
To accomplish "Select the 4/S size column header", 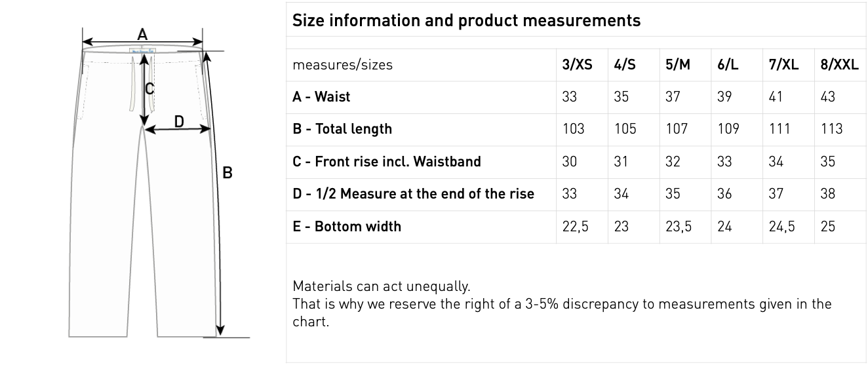I will click(x=625, y=65).
